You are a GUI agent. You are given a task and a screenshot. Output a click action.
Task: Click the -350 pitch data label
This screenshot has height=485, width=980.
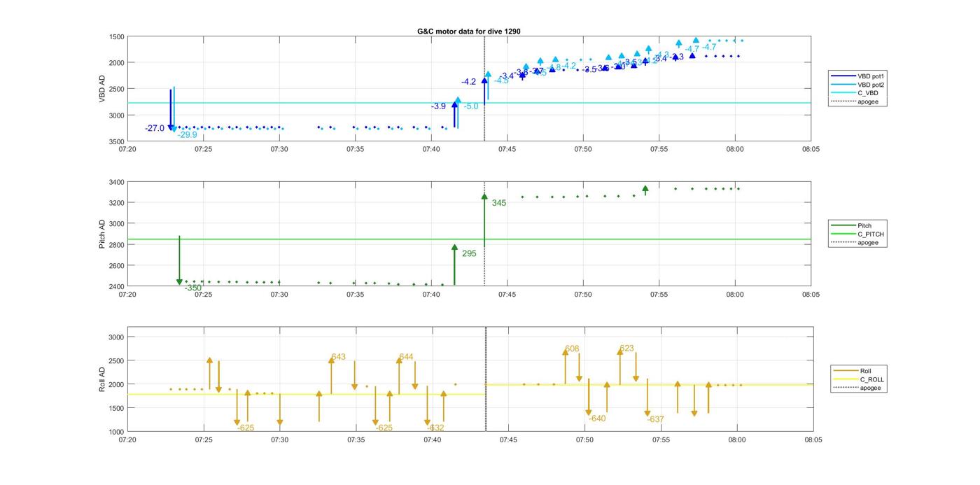193,288
